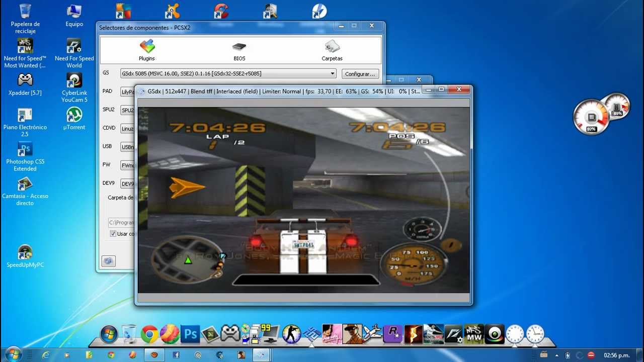Open the SPU2 plugin combo box
644x362 pixels.
pyautogui.click(x=127, y=110)
